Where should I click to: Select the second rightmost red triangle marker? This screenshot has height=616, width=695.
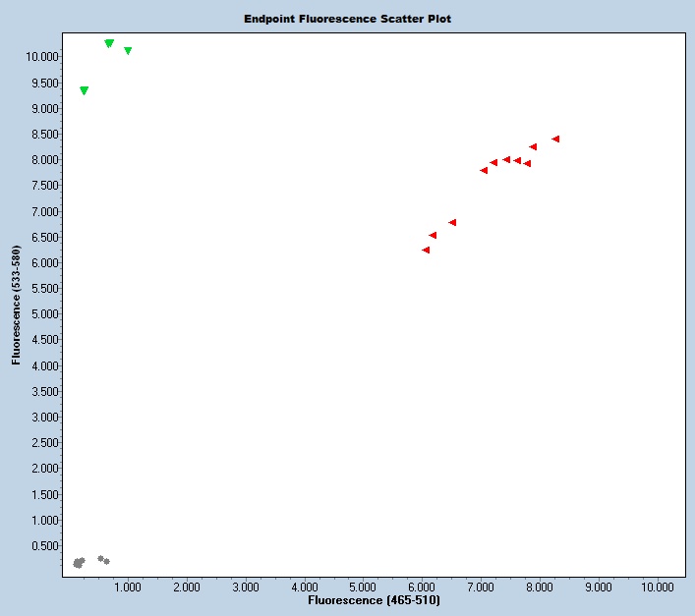pos(533,146)
